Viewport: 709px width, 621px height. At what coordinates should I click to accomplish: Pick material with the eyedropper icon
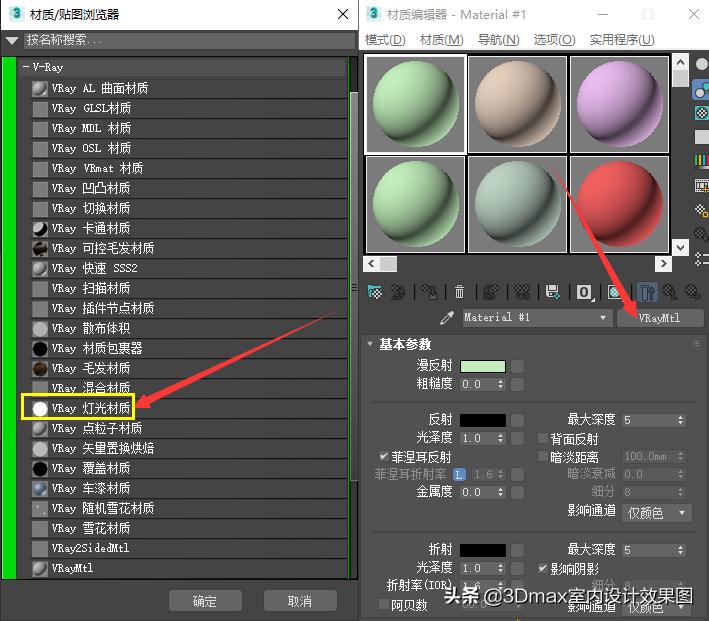coord(446,318)
